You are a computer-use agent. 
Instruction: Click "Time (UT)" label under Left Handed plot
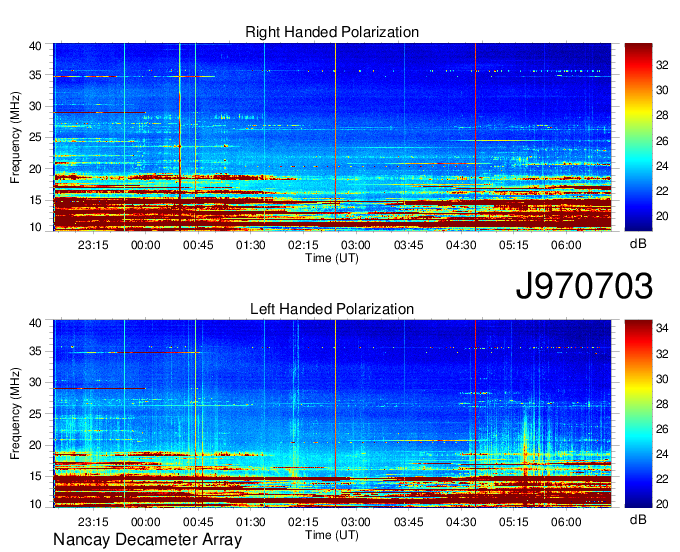point(332,535)
